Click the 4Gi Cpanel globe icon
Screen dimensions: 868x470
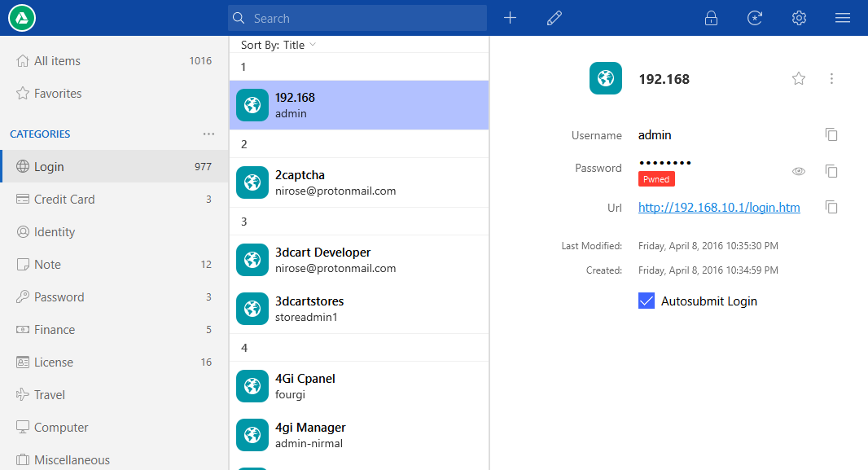(252, 386)
